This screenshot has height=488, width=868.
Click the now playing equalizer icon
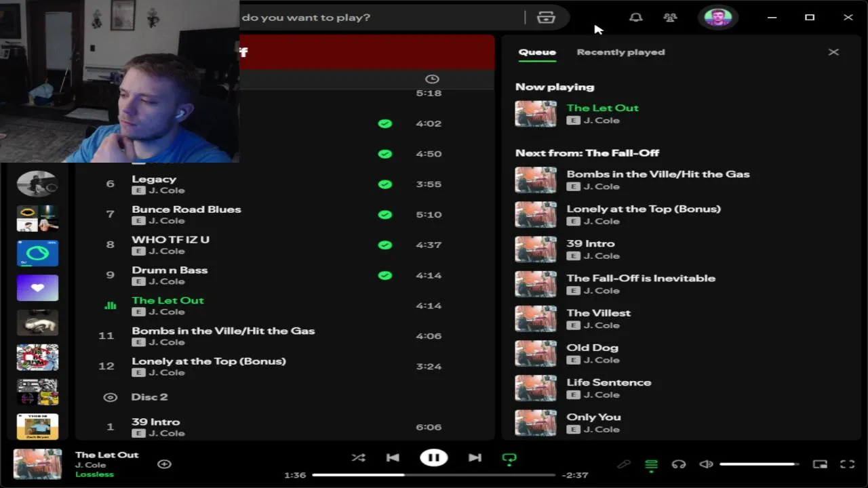[110, 306]
